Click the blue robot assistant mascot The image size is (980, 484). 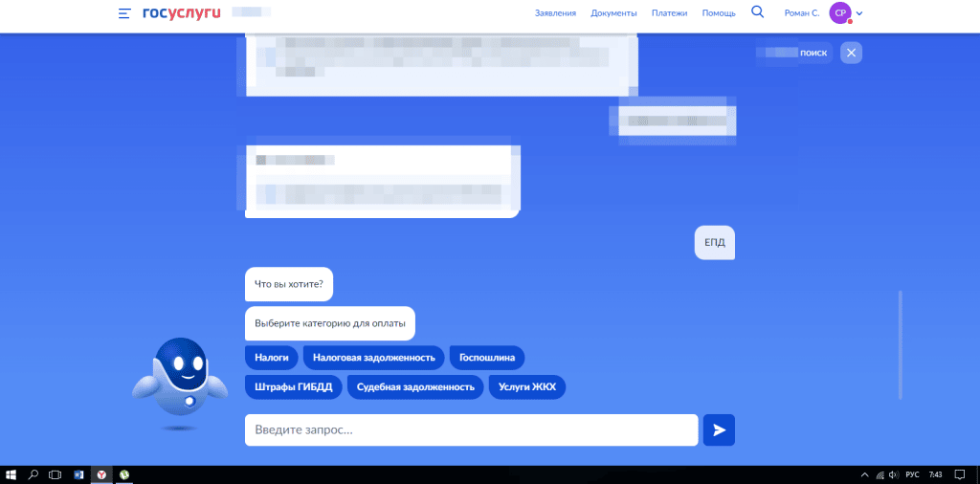[181, 377]
